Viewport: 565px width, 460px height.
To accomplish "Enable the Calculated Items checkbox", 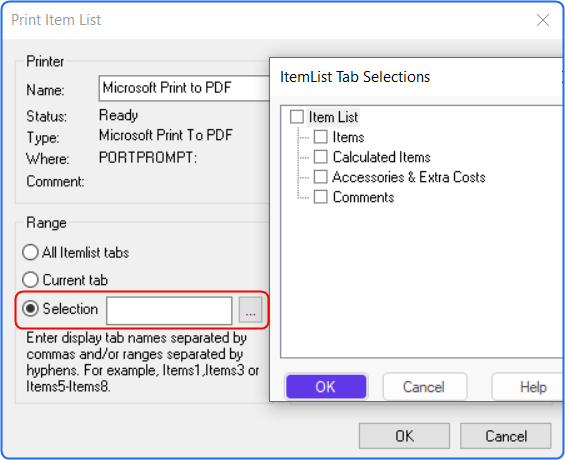I will 321,157.
